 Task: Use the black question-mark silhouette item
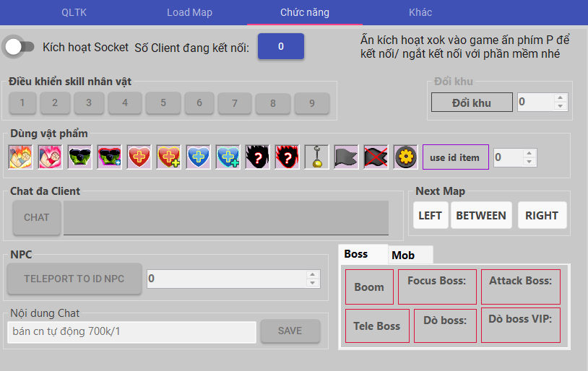pyautogui.click(x=258, y=157)
